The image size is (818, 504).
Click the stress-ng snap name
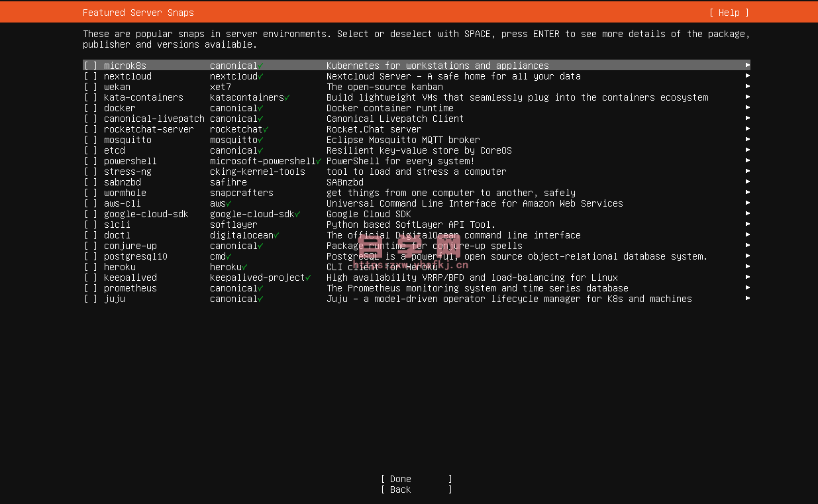(x=128, y=172)
